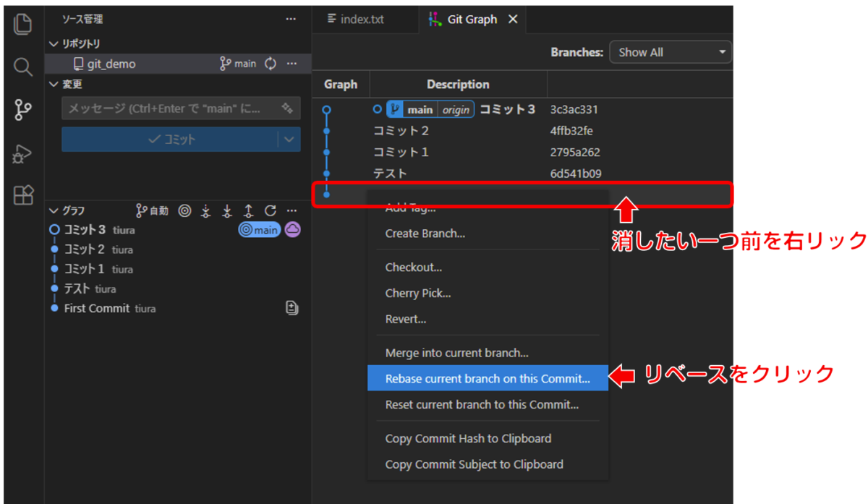The image size is (868, 504).
Task: Open the Branches Show All dropdown
Action: click(x=670, y=52)
